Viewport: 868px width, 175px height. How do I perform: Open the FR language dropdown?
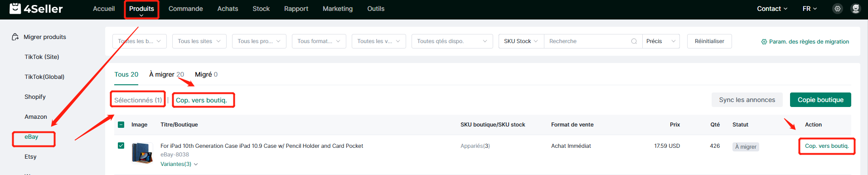tap(810, 9)
